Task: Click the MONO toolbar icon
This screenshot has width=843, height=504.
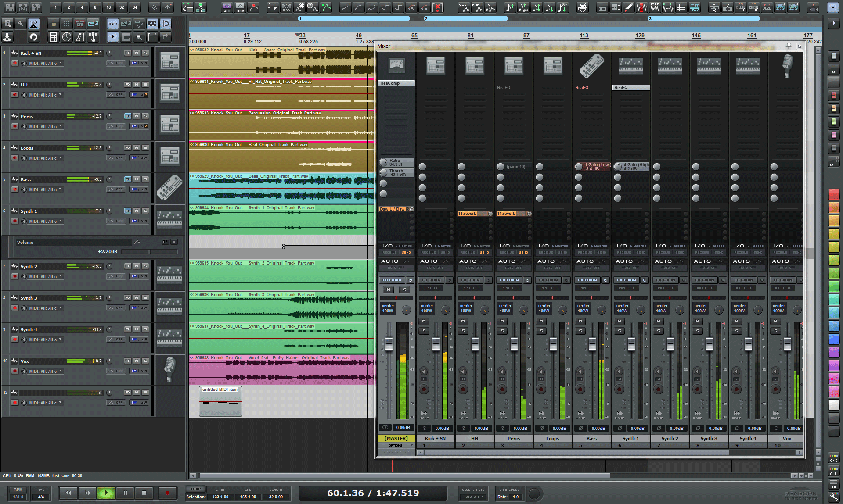Action: [x=695, y=7]
